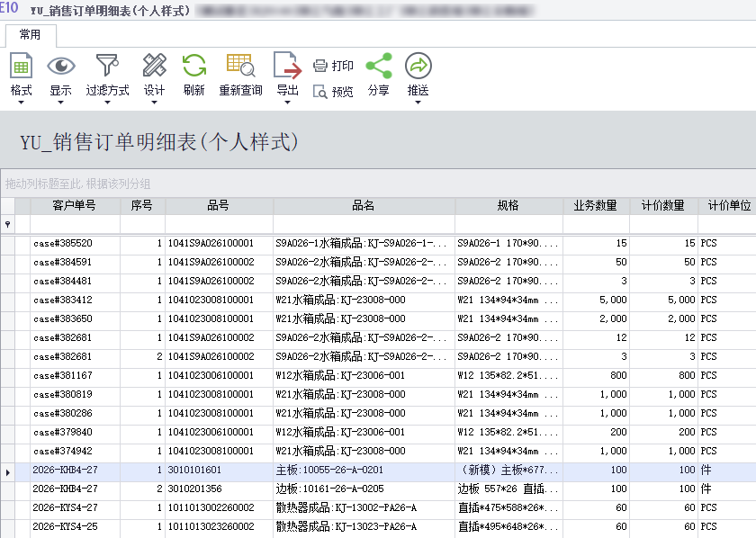Image resolution: width=756 pixels, height=538 pixels.
Task: Click the 显示 eye icon
Action: click(x=61, y=66)
